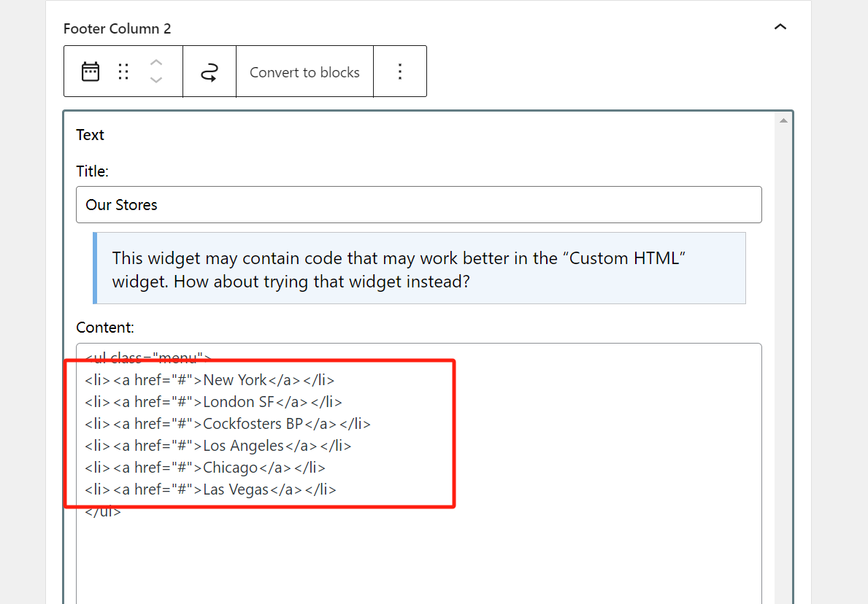Focus the Title field containing Our Stores
The width and height of the screenshot is (868, 604).
[418, 205]
